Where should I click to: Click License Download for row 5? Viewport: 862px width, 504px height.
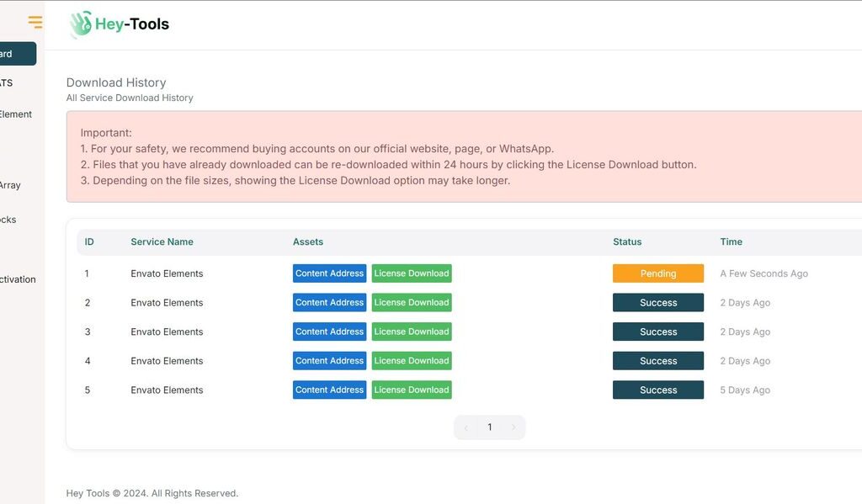click(412, 390)
